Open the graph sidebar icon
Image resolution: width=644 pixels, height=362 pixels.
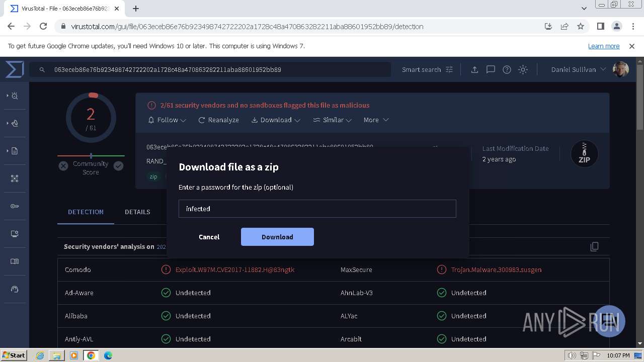pos(15,178)
